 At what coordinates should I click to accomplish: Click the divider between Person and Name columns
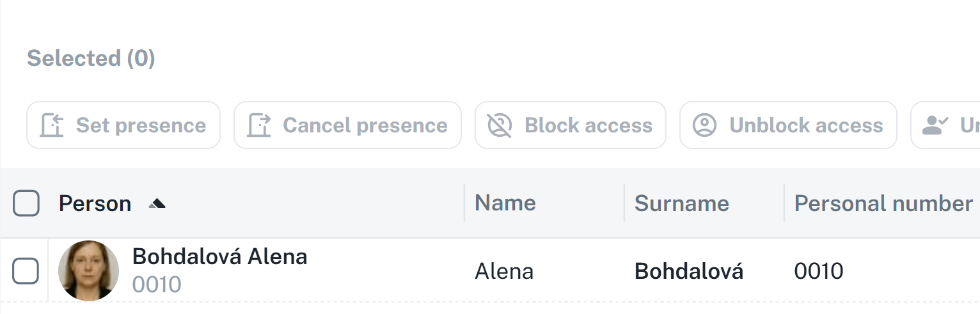tap(464, 203)
